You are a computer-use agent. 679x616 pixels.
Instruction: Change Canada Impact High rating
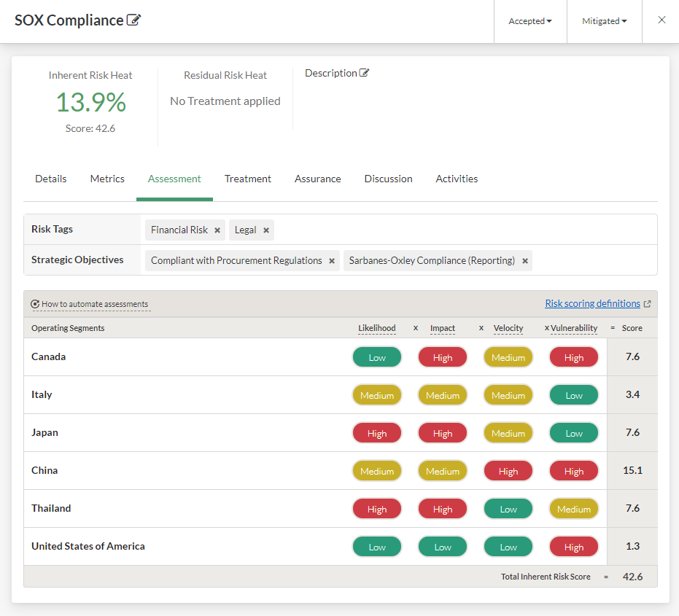pyautogui.click(x=443, y=357)
